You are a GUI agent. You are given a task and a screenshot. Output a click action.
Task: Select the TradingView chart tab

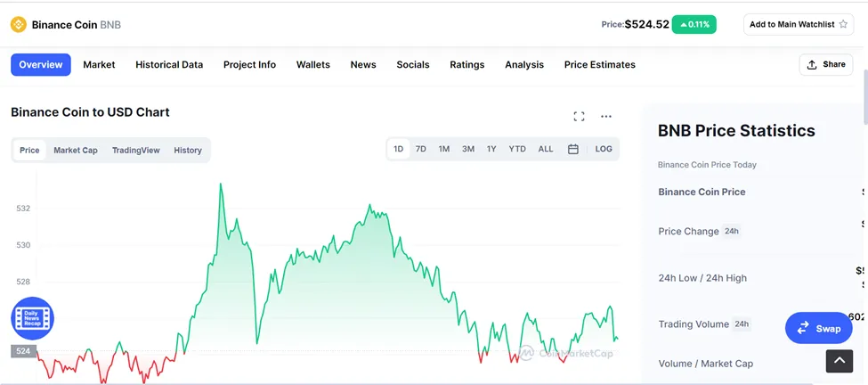pos(135,150)
